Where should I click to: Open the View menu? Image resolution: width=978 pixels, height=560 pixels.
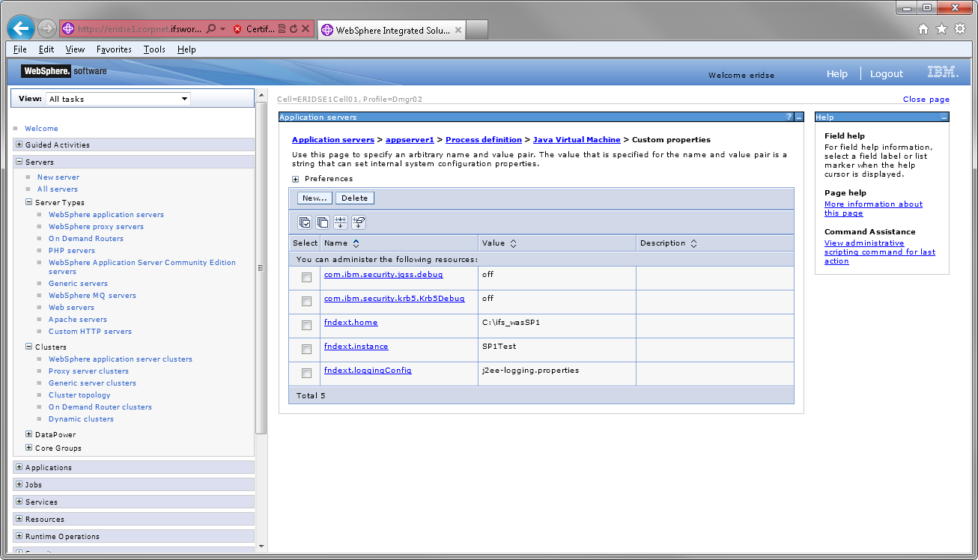[x=75, y=49]
